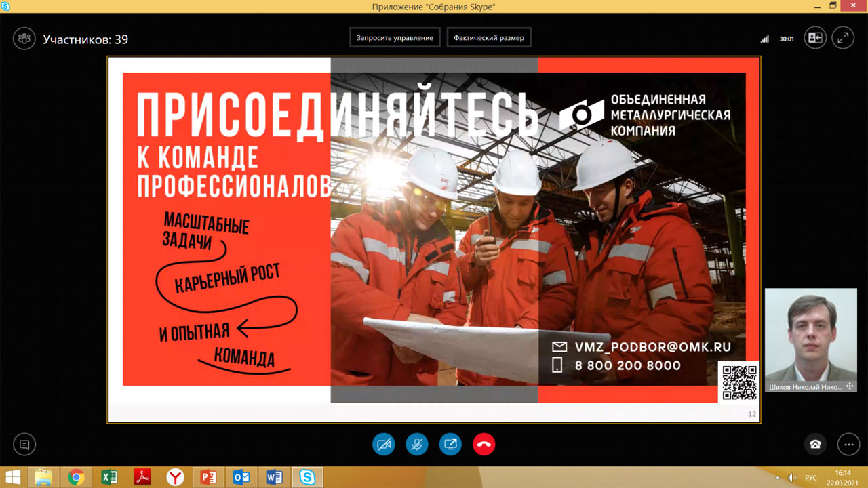Open the share content screen icon
This screenshot has height=488, width=868.
point(450,445)
